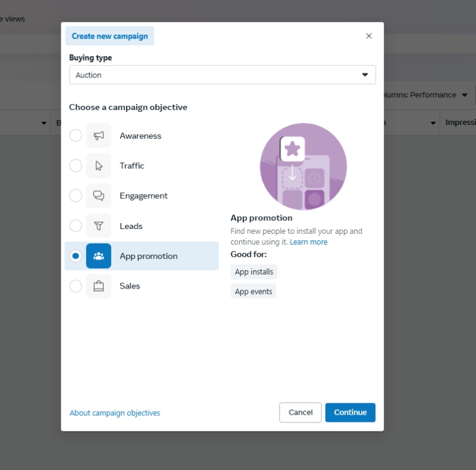
Task: Open the Learn more link
Action: (308, 242)
